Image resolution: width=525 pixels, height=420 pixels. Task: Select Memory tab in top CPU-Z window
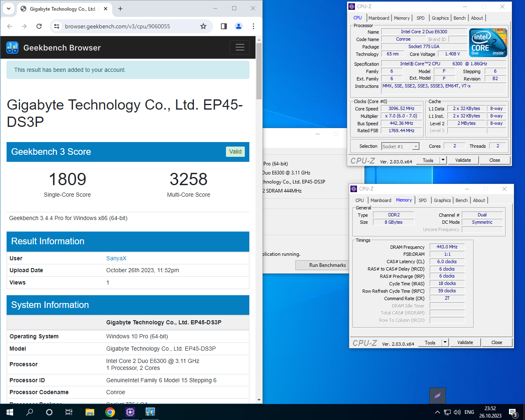(x=402, y=18)
